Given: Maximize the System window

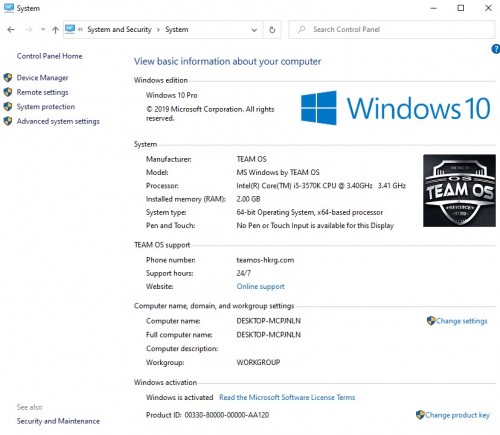Looking at the screenshot, I should 461,8.
